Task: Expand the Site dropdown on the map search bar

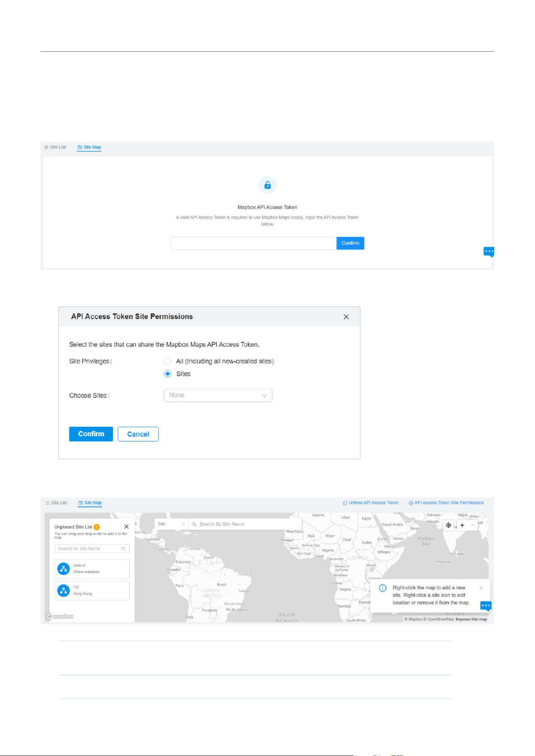Action: click(171, 524)
